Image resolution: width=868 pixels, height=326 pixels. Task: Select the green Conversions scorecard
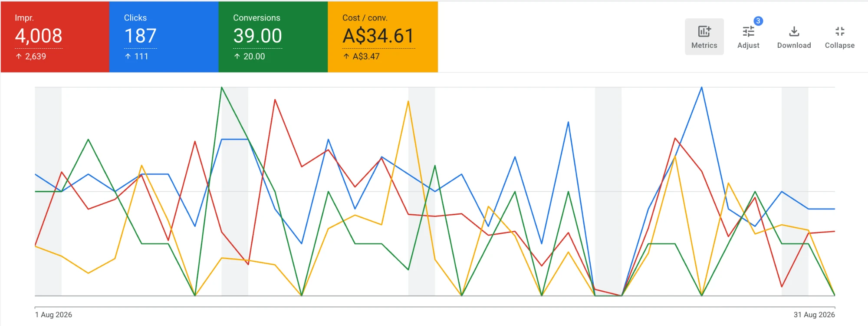tap(273, 37)
